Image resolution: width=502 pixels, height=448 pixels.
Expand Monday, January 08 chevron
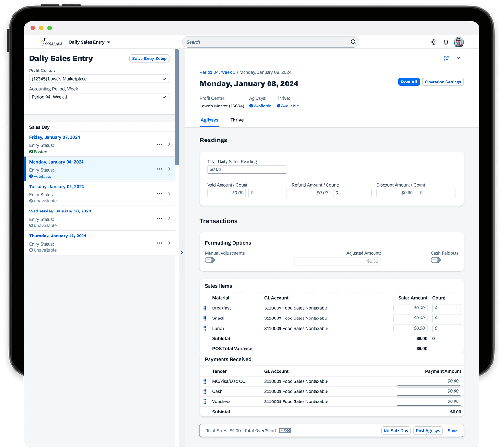(169, 169)
